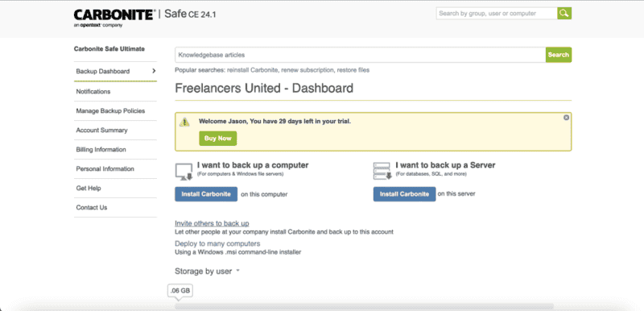The width and height of the screenshot is (644, 311).
Task: Click the server backup rack icon
Action: (382, 172)
